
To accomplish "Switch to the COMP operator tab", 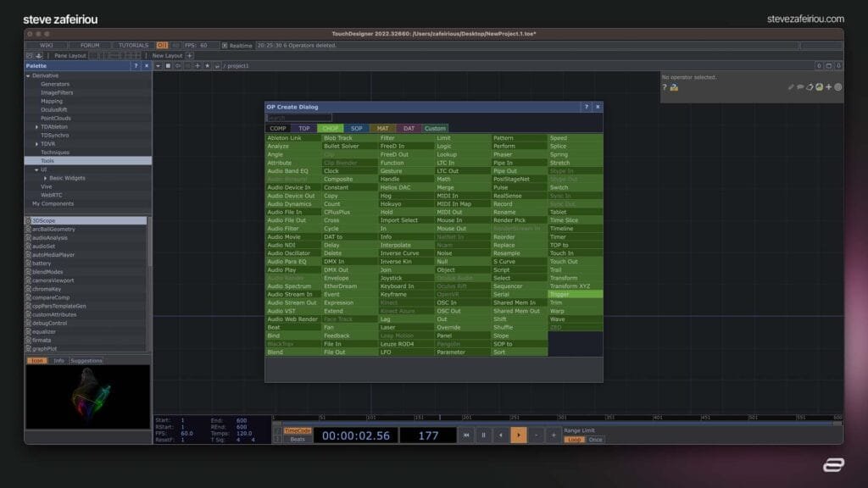I will coord(278,129).
